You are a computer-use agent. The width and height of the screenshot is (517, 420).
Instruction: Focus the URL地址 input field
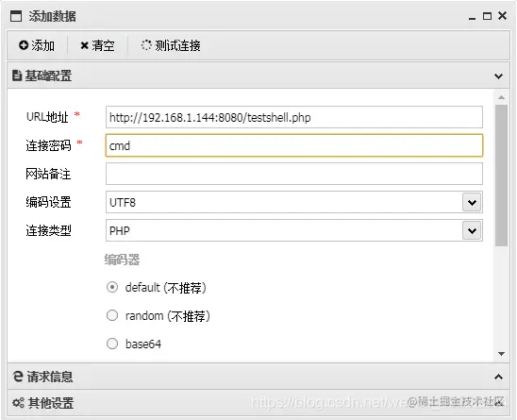coord(294,117)
